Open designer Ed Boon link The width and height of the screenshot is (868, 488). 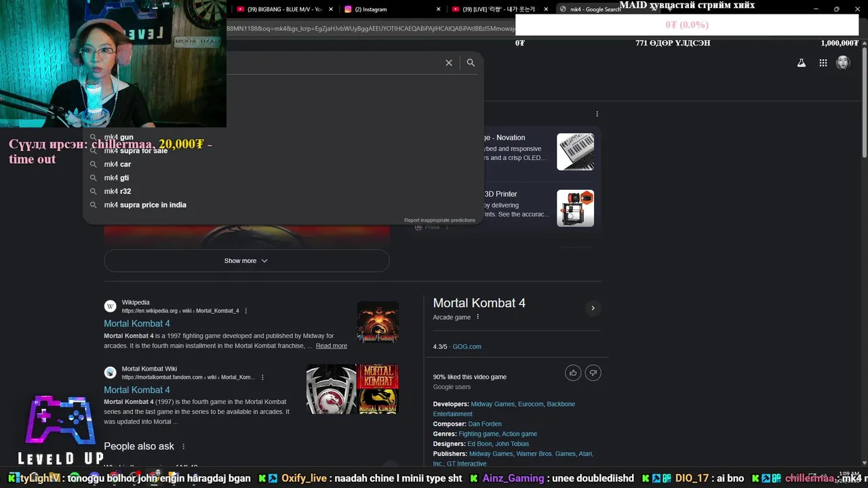pos(479,444)
